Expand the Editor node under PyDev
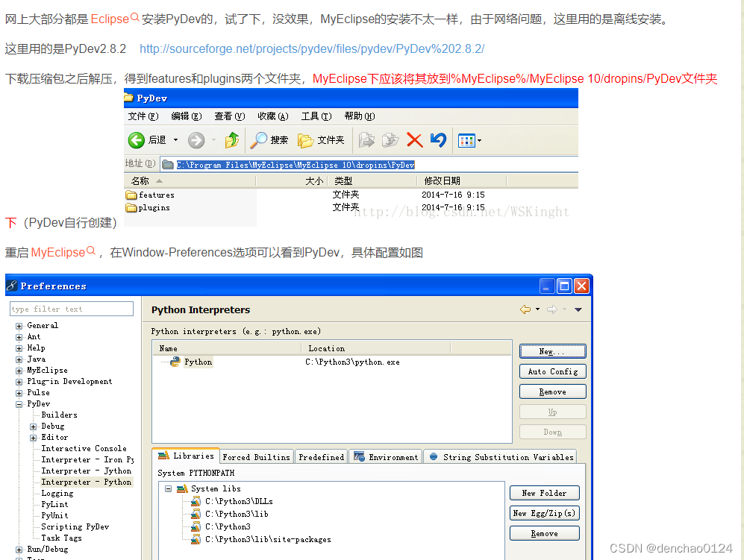Image resolution: width=744 pixels, height=560 pixels. [x=34, y=438]
